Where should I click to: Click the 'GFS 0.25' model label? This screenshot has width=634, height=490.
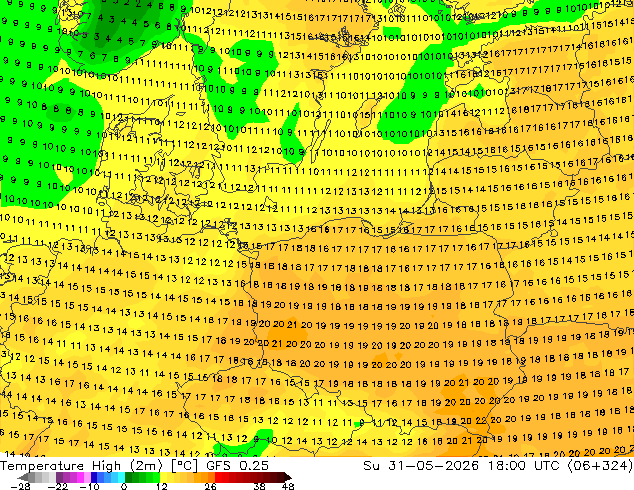pos(237,466)
